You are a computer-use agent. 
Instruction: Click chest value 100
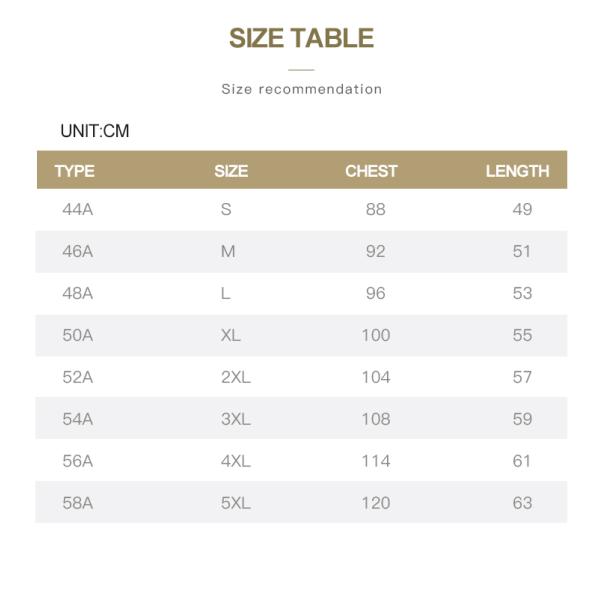tap(375, 335)
